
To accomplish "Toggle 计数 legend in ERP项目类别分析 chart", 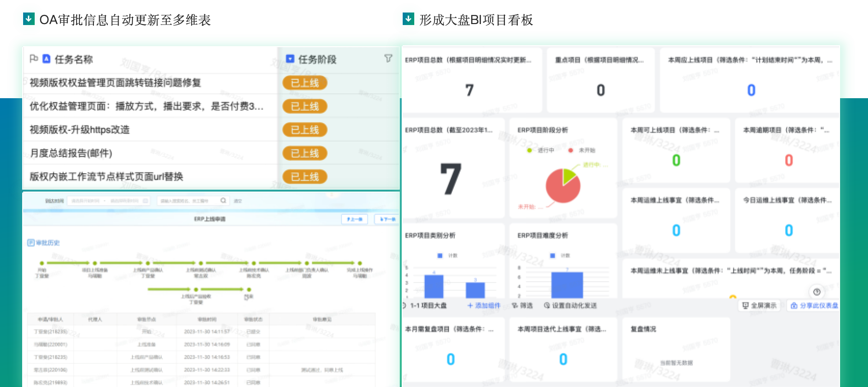I will (x=447, y=256).
